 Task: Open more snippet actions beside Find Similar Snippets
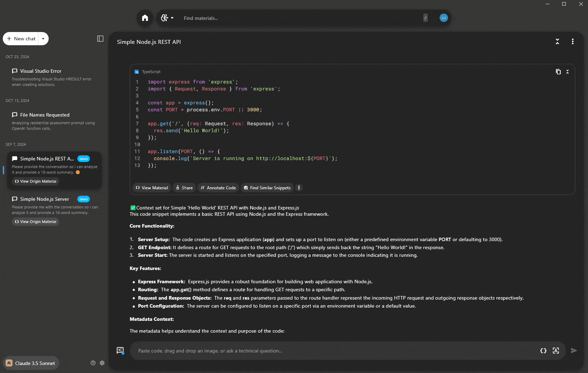pos(299,188)
